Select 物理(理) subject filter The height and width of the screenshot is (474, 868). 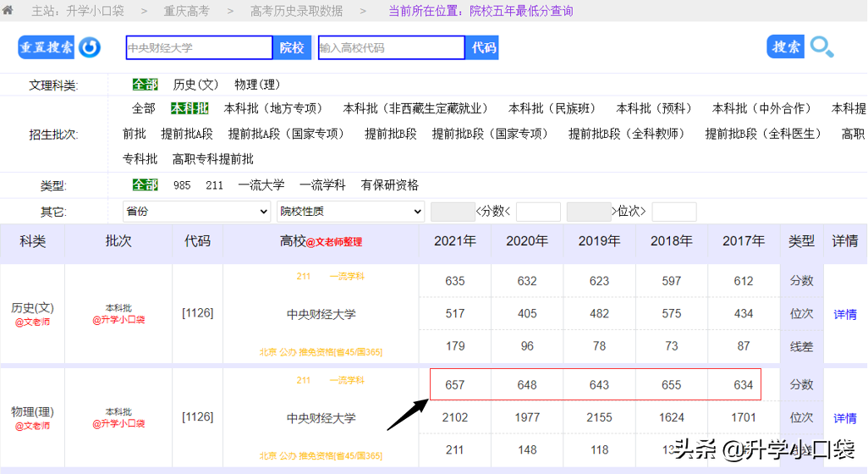coord(257,85)
